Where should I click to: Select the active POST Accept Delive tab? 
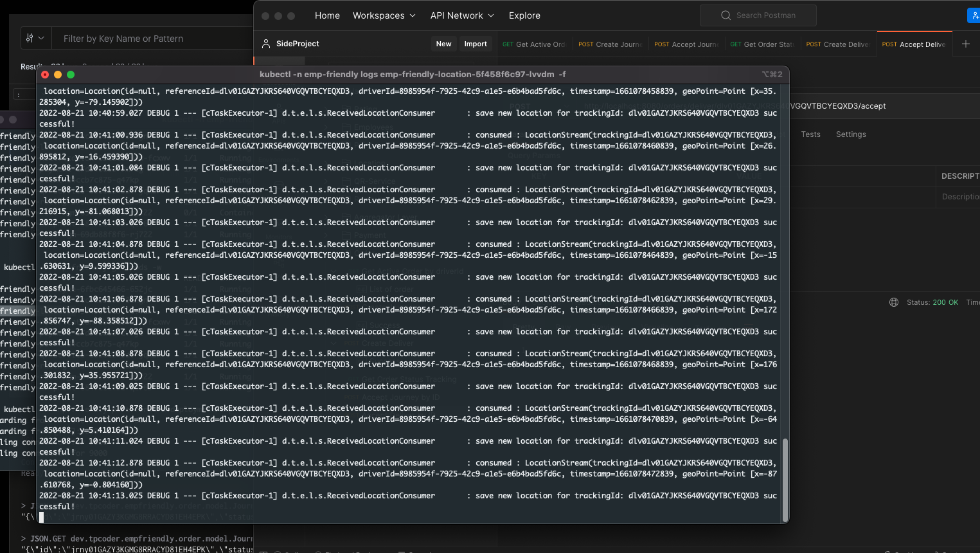(914, 44)
